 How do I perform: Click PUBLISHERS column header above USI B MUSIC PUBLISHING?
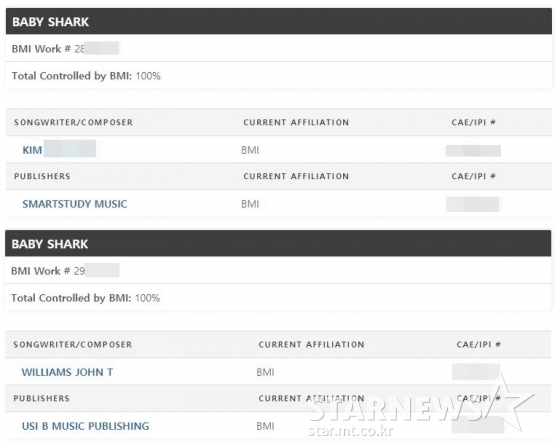pyautogui.click(x=41, y=398)
